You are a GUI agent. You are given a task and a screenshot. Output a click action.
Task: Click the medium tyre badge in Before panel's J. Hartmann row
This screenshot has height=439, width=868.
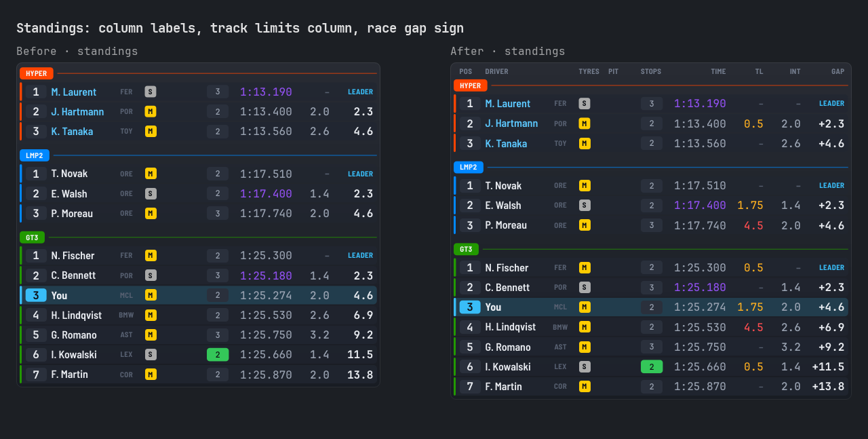151,111
